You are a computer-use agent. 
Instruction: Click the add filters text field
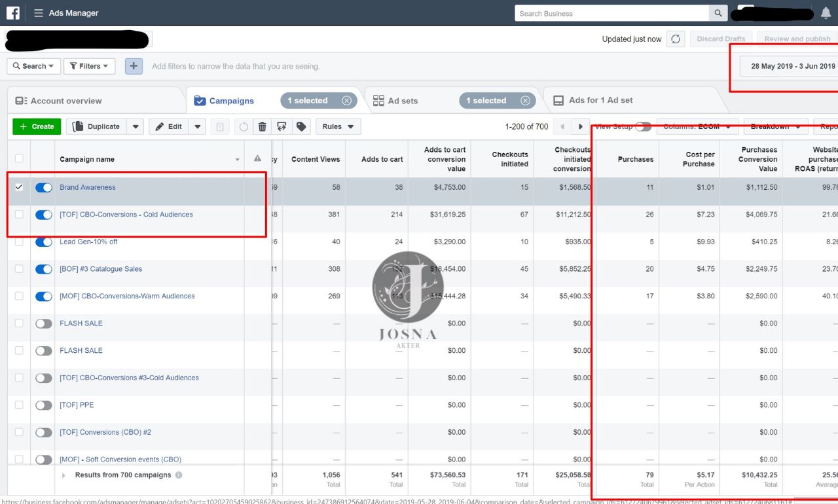[x=236, y=66]
